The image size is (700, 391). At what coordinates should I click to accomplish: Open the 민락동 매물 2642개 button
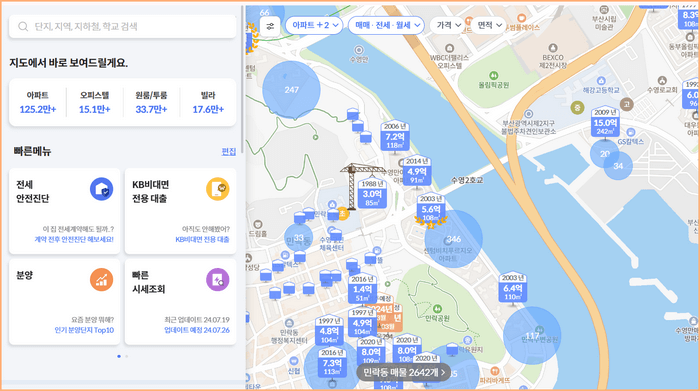pyautogui.click(x=404, y=372)
